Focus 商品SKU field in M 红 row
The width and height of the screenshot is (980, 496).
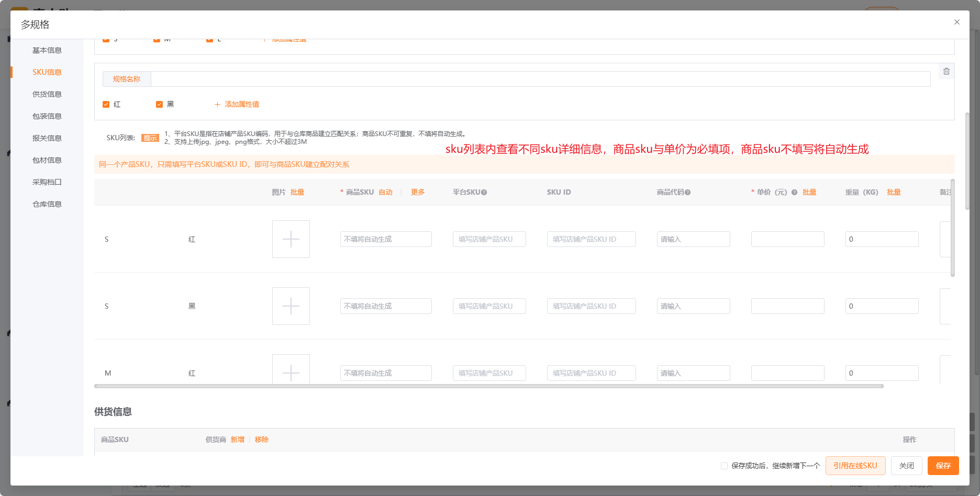coord(386,373)
